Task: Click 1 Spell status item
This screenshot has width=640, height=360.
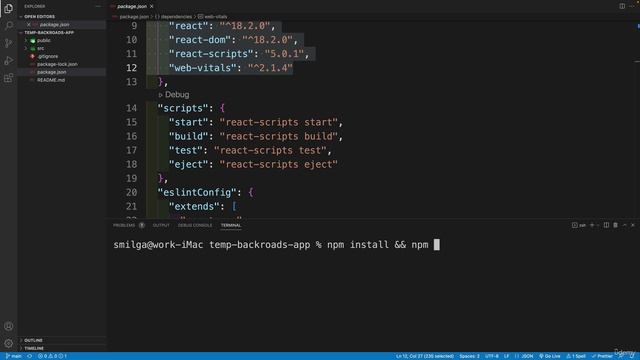Action: [x=576, y=356]
